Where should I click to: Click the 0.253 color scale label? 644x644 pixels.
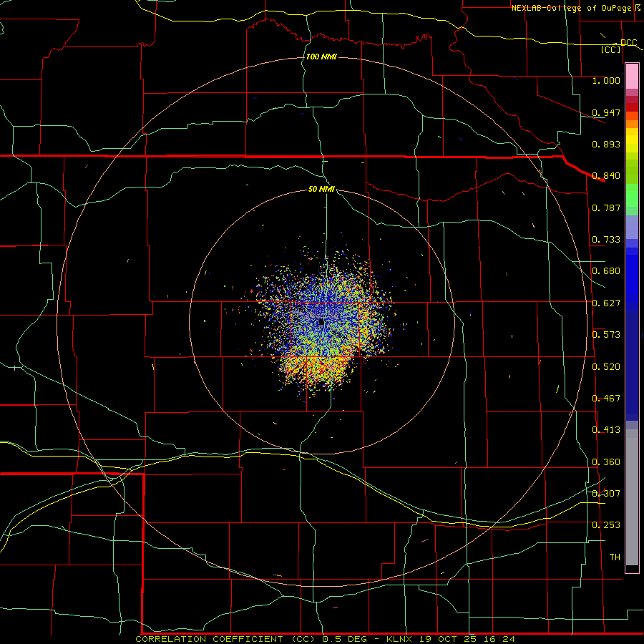click(606, 525)
